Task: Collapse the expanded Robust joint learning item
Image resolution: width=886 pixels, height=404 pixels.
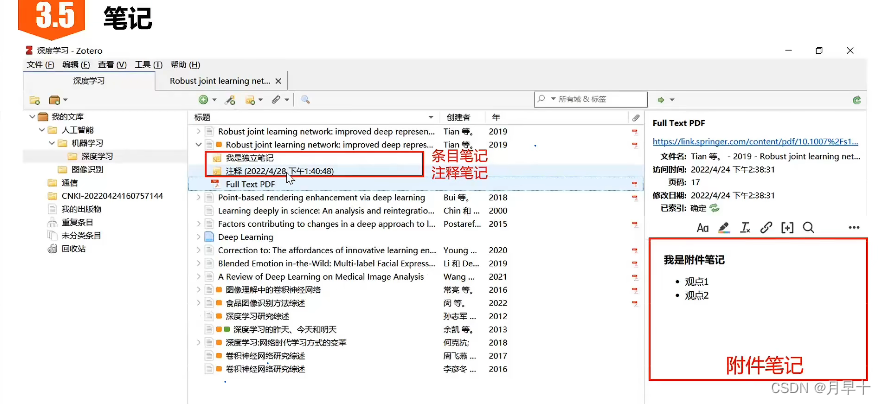Action: [198, 145]
